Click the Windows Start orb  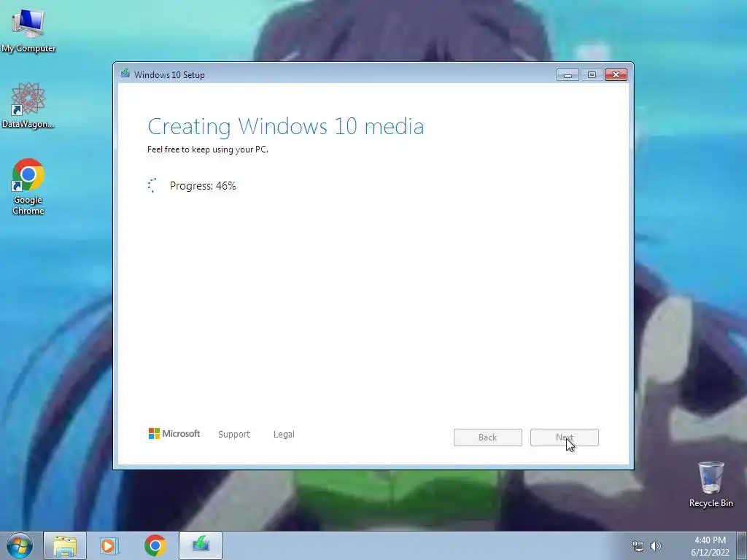point(20,545)
